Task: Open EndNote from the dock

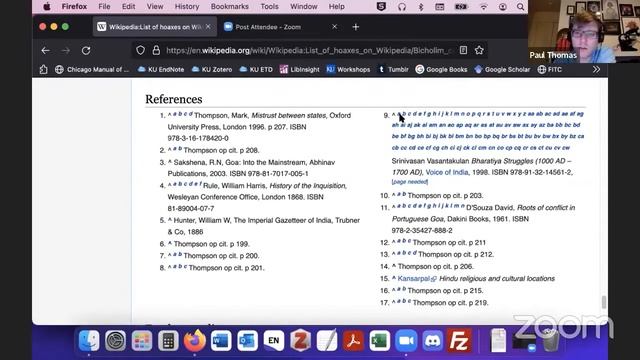Action: [274, 340]
